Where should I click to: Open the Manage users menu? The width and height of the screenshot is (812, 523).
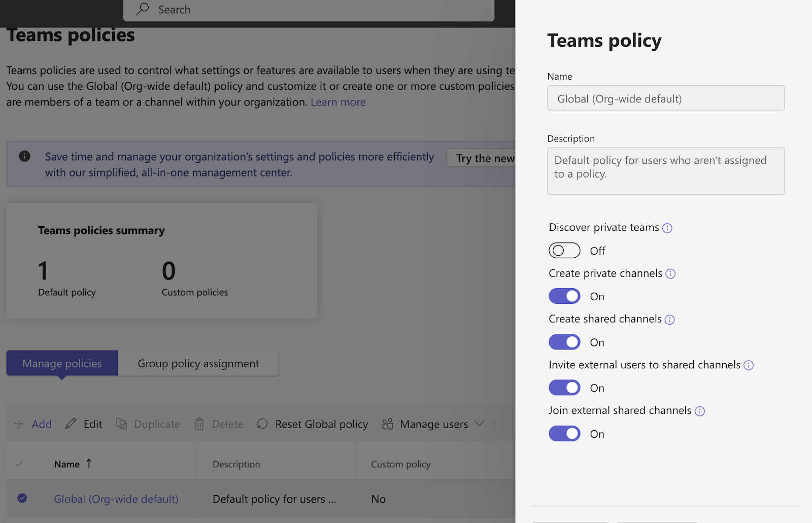pyautogui.click(x=433, y=424)
